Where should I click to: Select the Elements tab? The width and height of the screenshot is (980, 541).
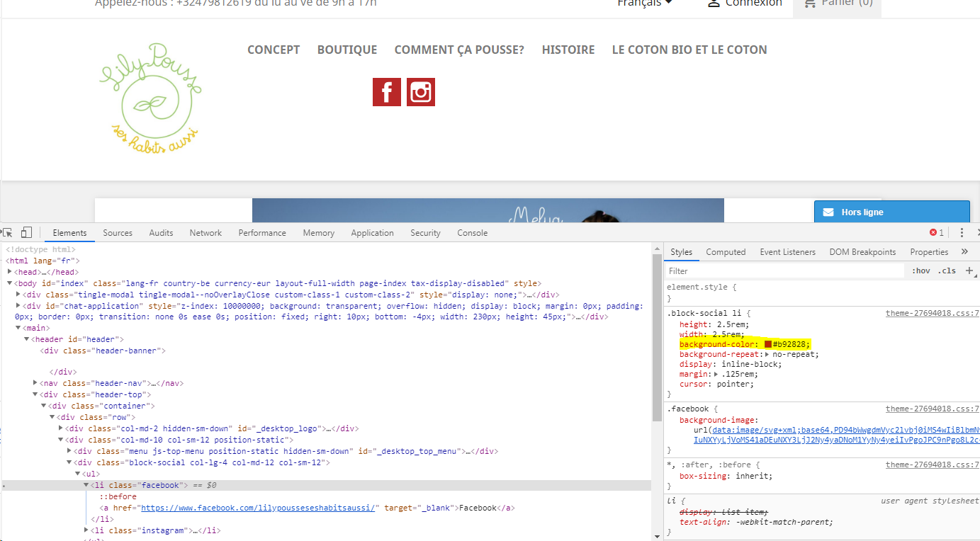point(69,232)
